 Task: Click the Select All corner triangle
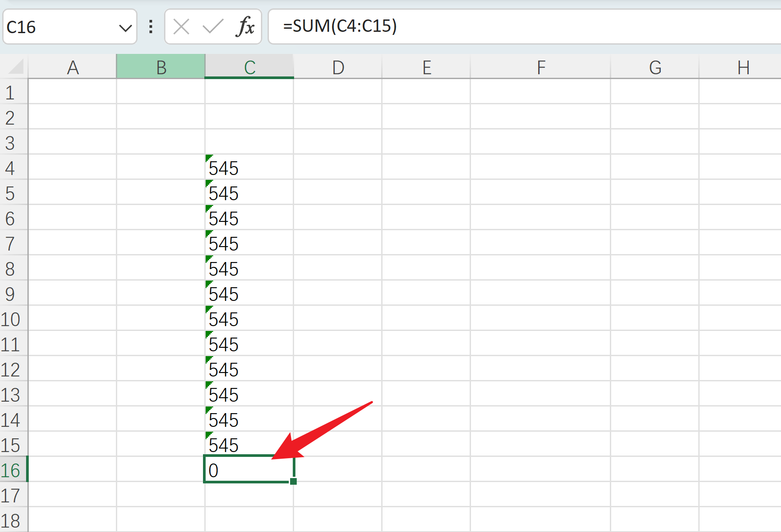pyautogui.click(x=16, y=67)
